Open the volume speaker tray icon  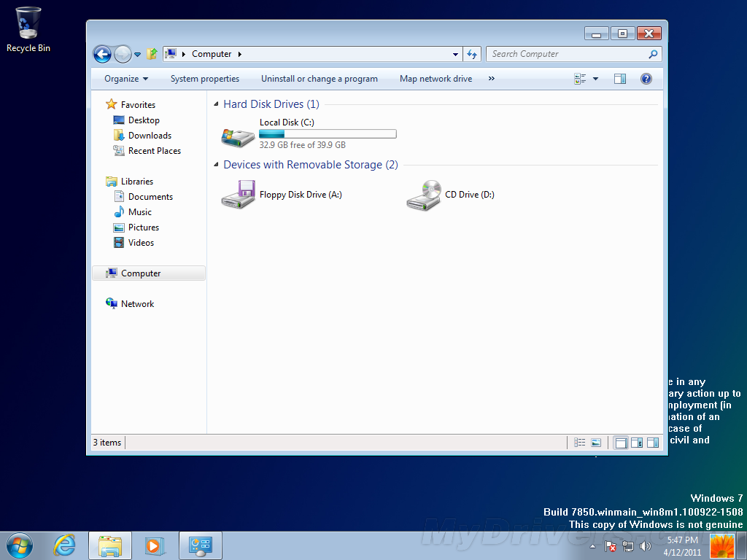(645, 546)
